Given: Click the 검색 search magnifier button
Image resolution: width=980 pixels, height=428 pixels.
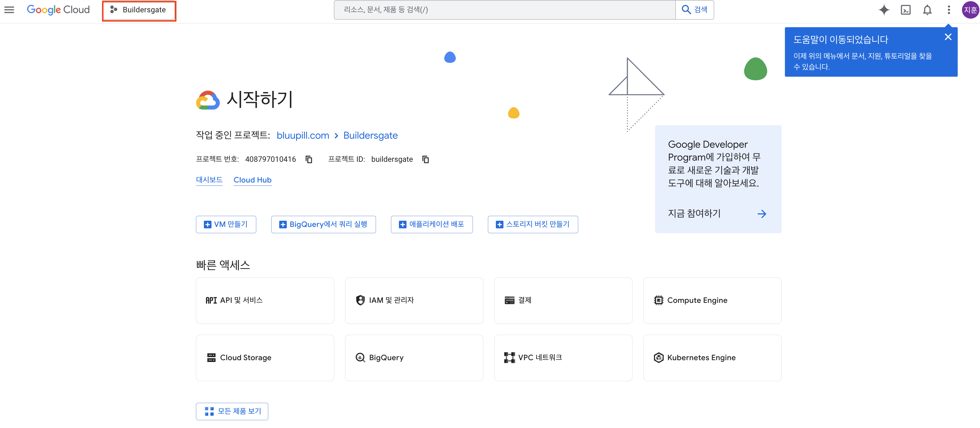Looking at the screenshot, I should pyautogui.click(x=694, y=10).
